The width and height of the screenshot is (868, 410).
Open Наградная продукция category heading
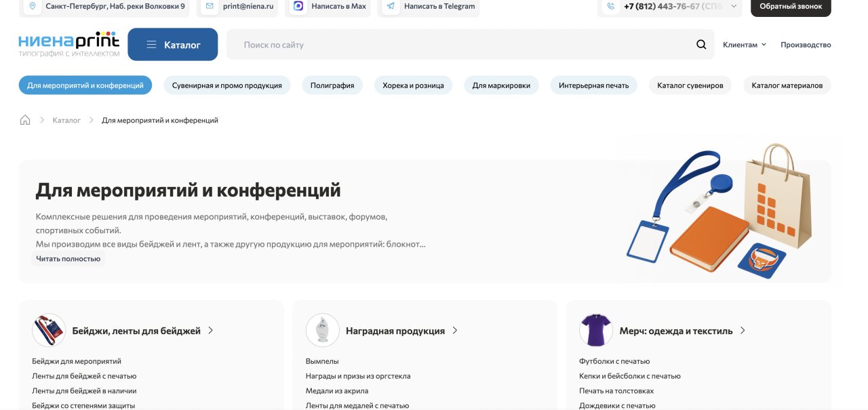[395, 331]
